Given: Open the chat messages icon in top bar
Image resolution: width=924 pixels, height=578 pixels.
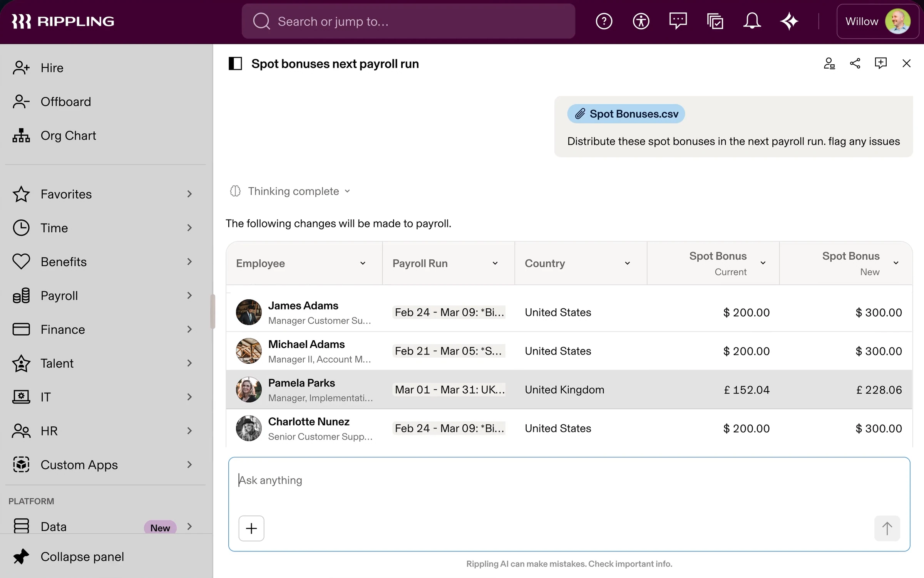Looking at the screenshot, I should click(x=678, y=21).
